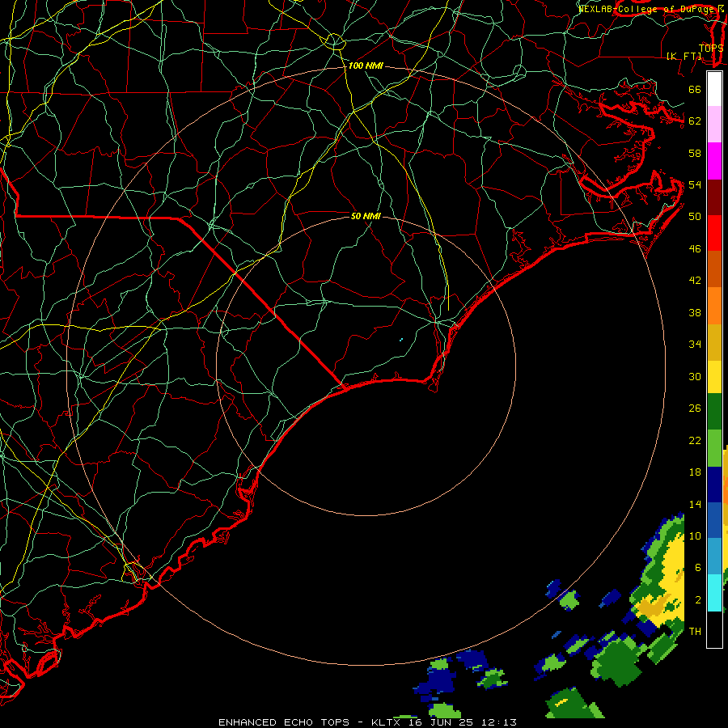The width and height of the screenshot is (728, 728).
Task: Click the dark red (maroon) legend swatch
Action: tap(714, 197)
